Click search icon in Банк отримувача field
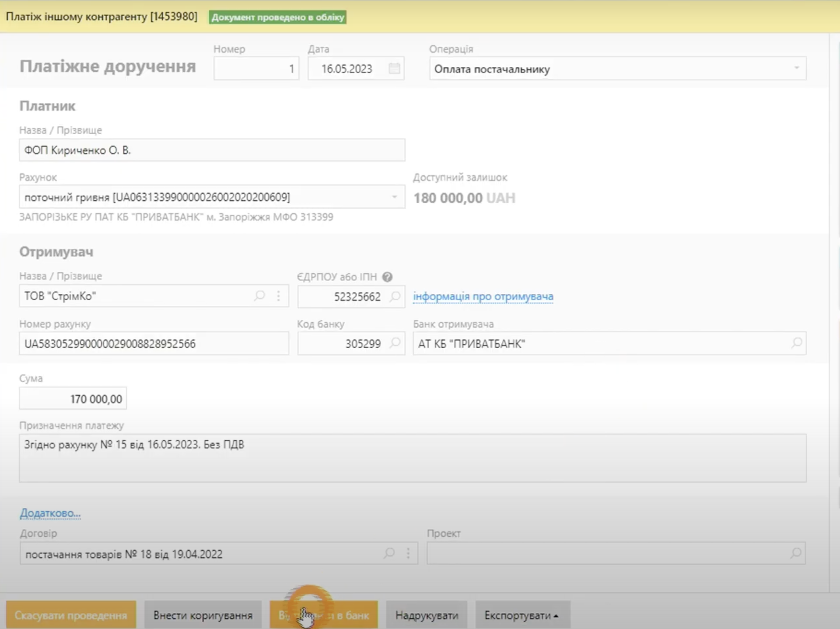 pyautogui.click(x=797, y=343)
